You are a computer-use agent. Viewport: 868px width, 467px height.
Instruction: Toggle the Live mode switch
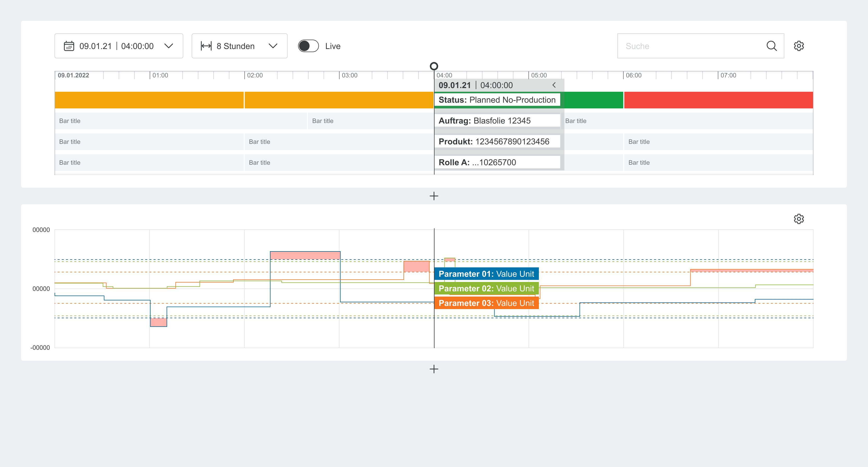(x=308, y=46)
